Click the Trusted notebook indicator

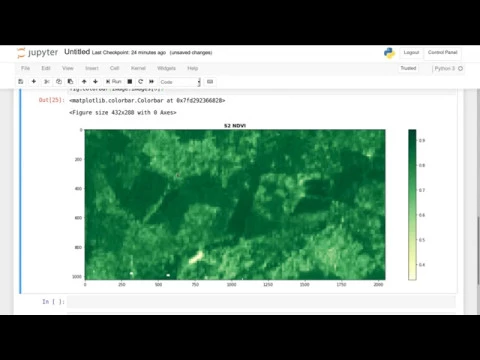[x=408, y=68]
